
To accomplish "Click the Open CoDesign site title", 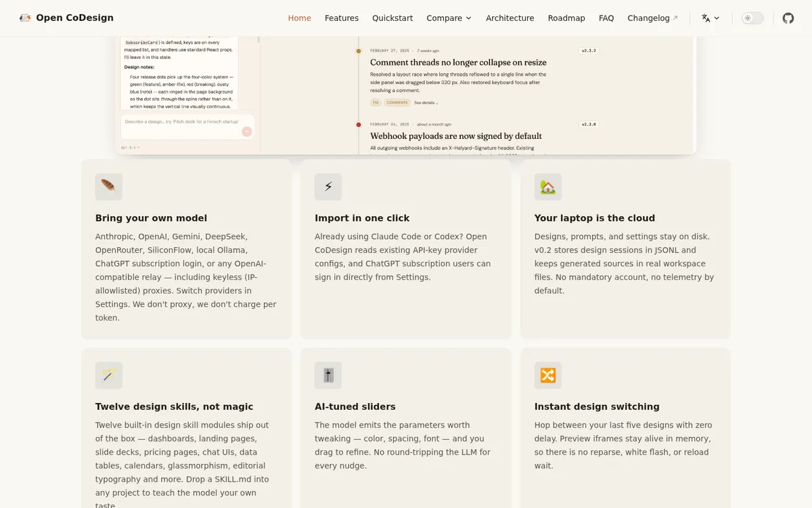I will coord(74,18).
